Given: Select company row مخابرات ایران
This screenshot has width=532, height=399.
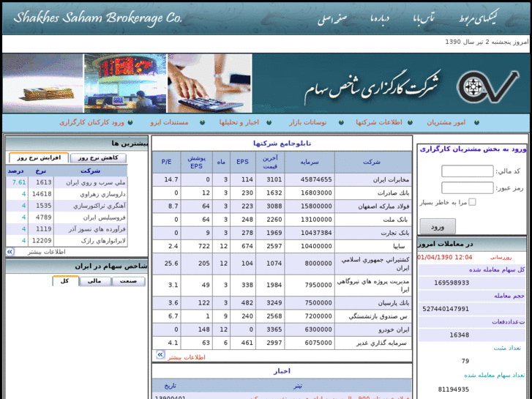Looking at the screenshot, I should pos(282,179).
